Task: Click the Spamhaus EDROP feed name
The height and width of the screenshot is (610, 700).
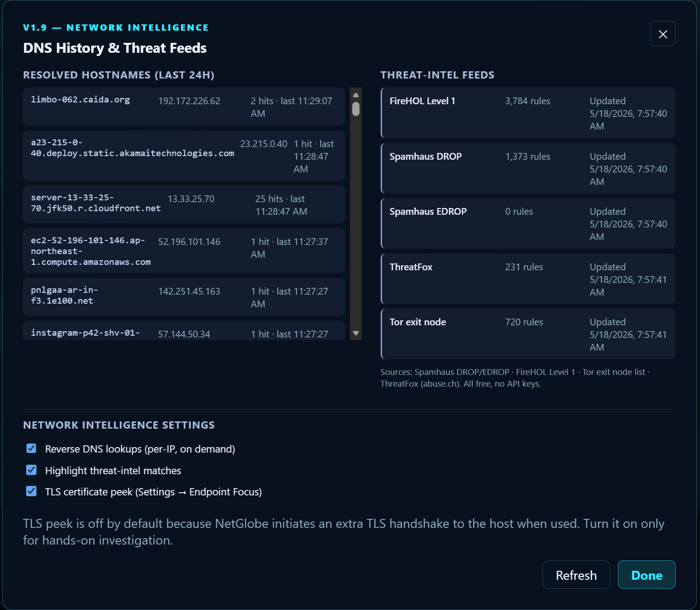Action: point(428,212)
